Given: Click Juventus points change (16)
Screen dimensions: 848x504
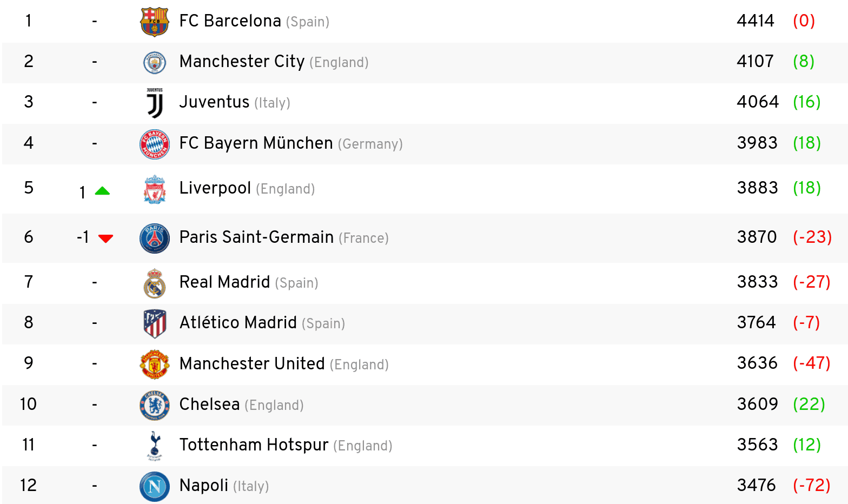Looking at the screenshot, I should 807,102.
